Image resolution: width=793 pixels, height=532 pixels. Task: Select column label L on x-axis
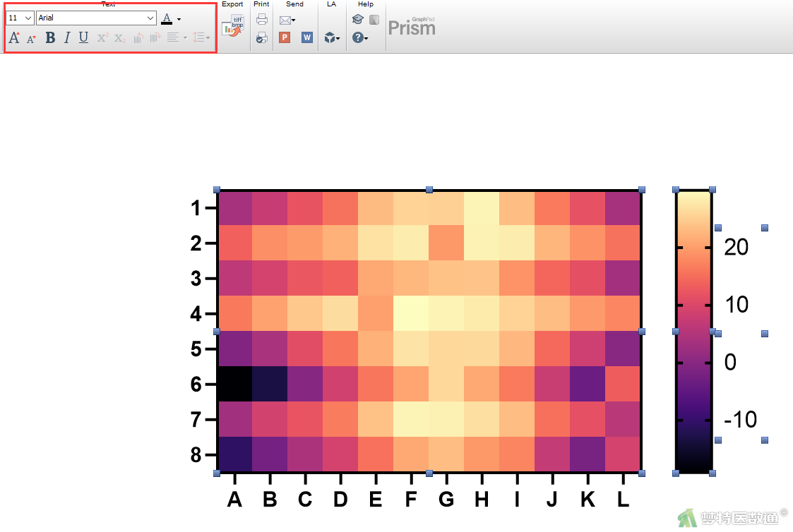tap(623, 499)
